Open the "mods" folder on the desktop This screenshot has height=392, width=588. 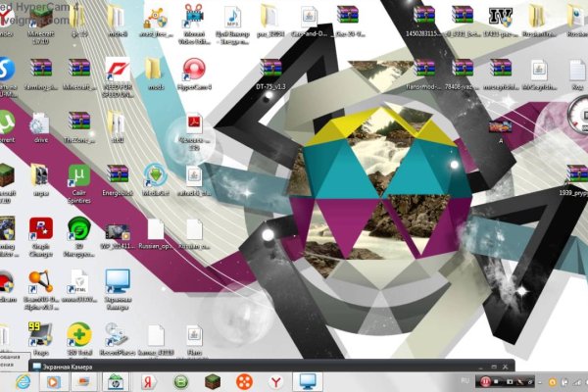[155, 71]
